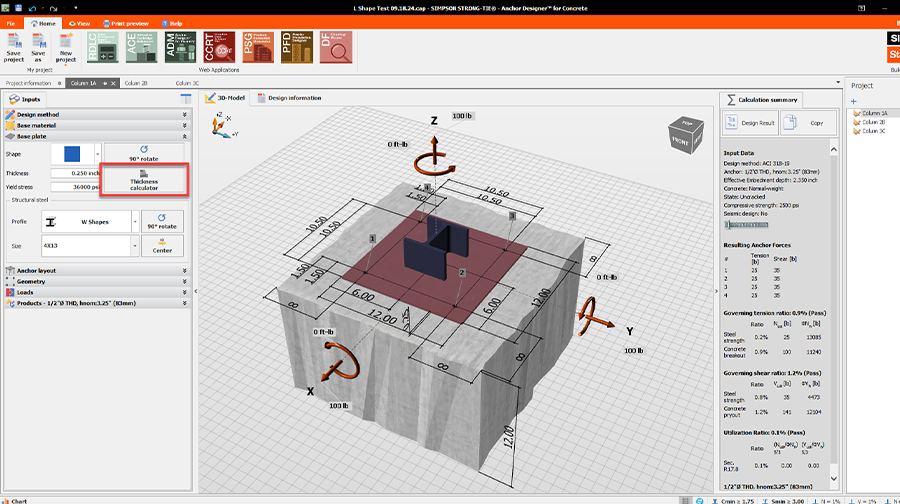Rotate structural steel profile 90 degrees
Image resolution: width=900 pixels, height=504 pixels.
(x=162, y=222)
